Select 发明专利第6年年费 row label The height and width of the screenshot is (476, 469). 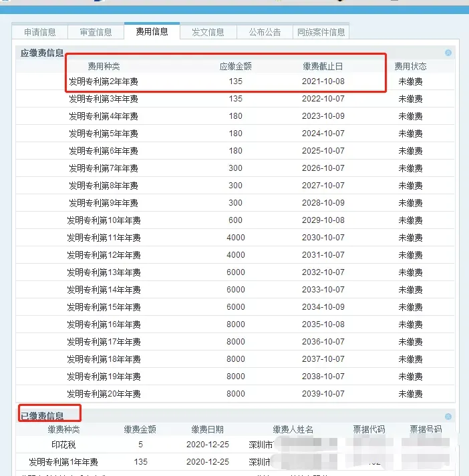pyautogui.click(x=104, y=151)
